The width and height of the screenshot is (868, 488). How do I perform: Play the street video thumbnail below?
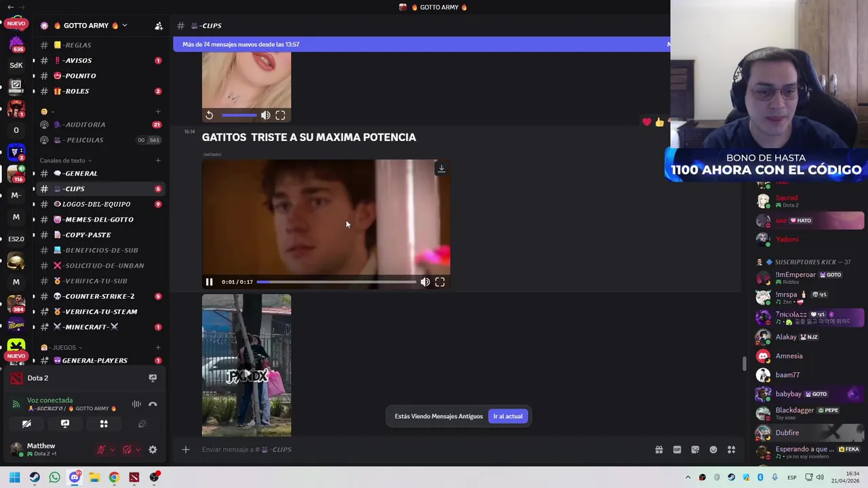click(x=247, y=365)
